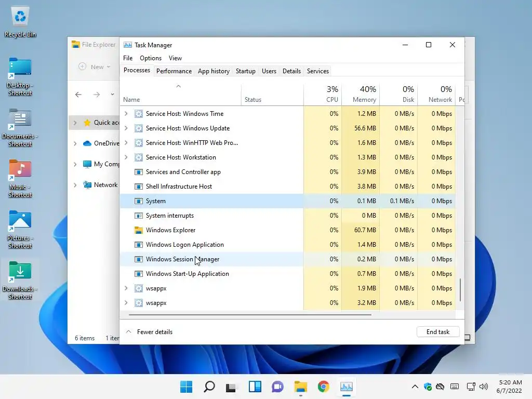Viewport: 532px width, 399px height.
Task: Click the Task Manager taskbar icon
Action: point(347,387)
